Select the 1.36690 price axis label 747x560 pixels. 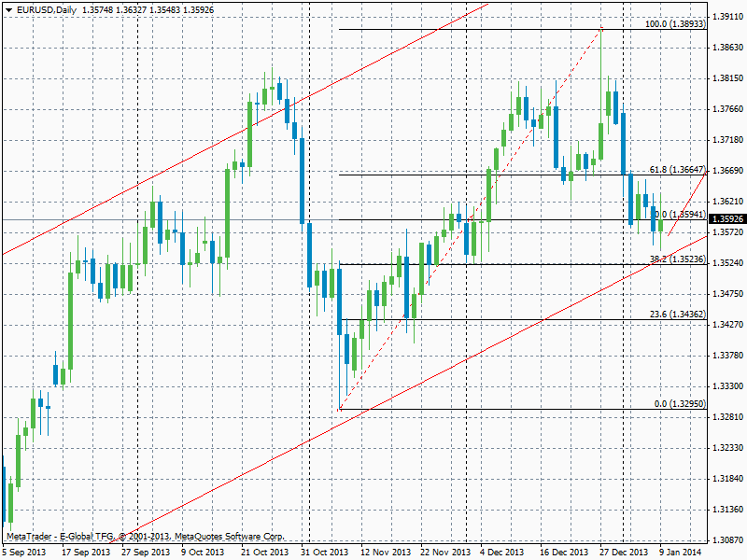727,171
